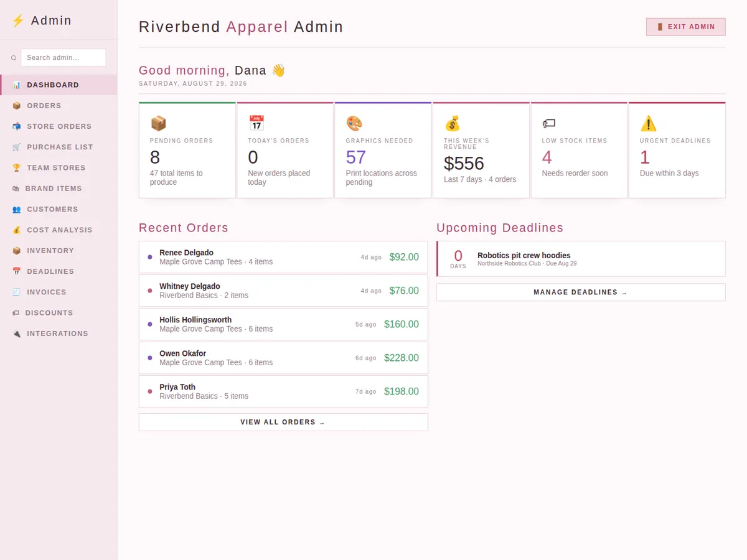
Task: Open Owen Okafor's order row
Action: tap(283, 358)
